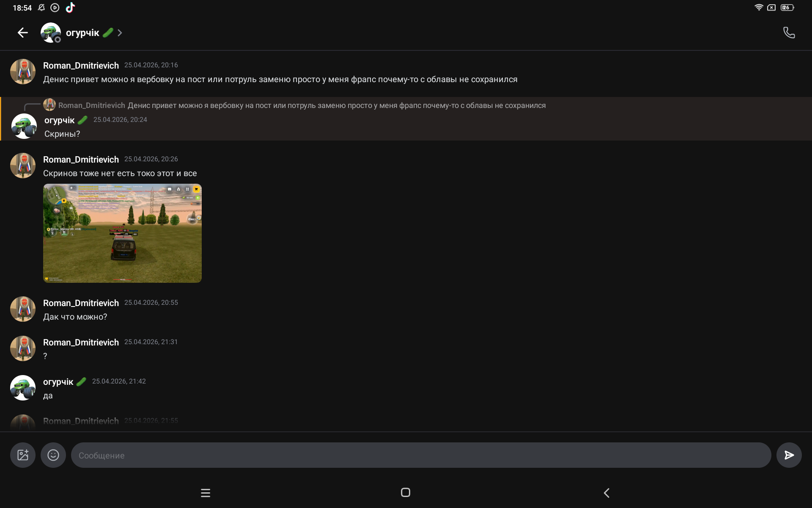Open the emoji picker
The image size is (812, 508).
click(53, 455)
